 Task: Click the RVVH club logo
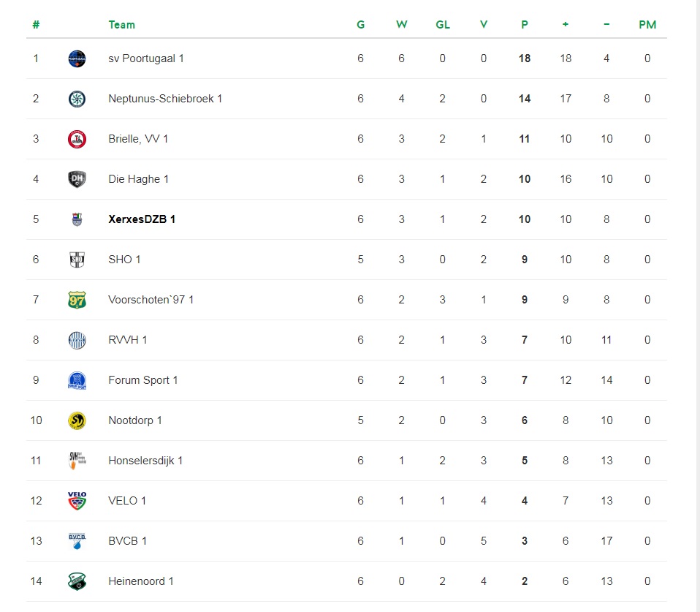[77, 340]
